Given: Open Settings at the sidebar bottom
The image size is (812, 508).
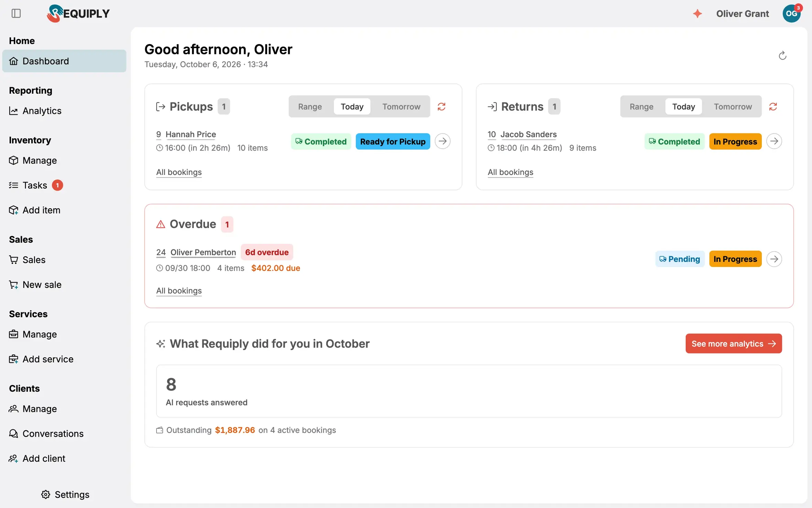Looking at the screenshot, I should coord(65,494).
